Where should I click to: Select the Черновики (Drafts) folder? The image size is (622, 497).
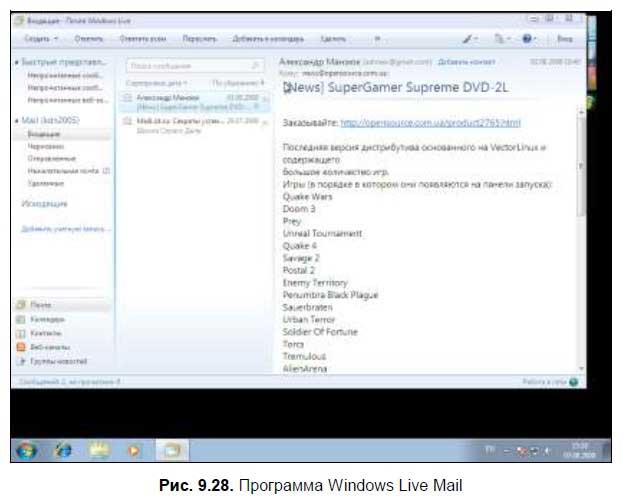[x=46, y=146]
